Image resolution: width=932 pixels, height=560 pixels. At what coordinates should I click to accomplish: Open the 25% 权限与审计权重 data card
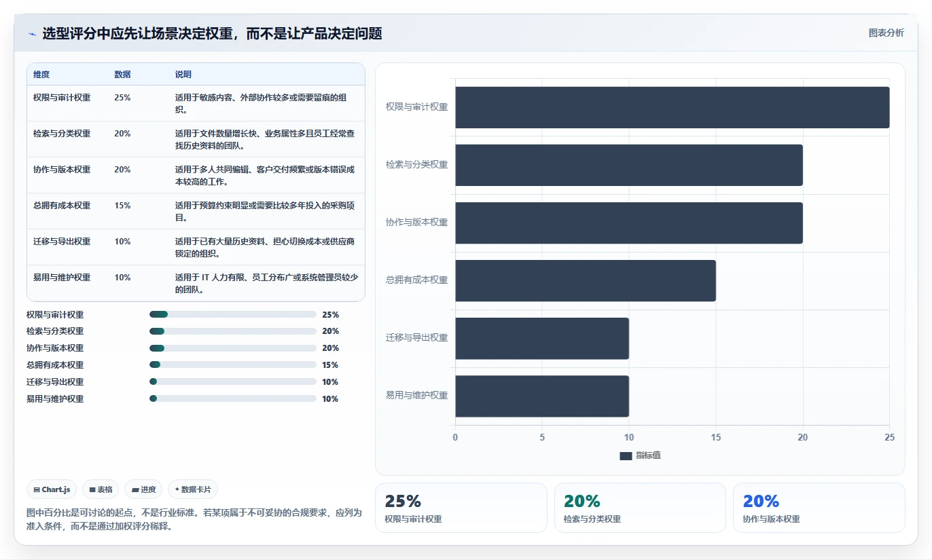point(461,508)
